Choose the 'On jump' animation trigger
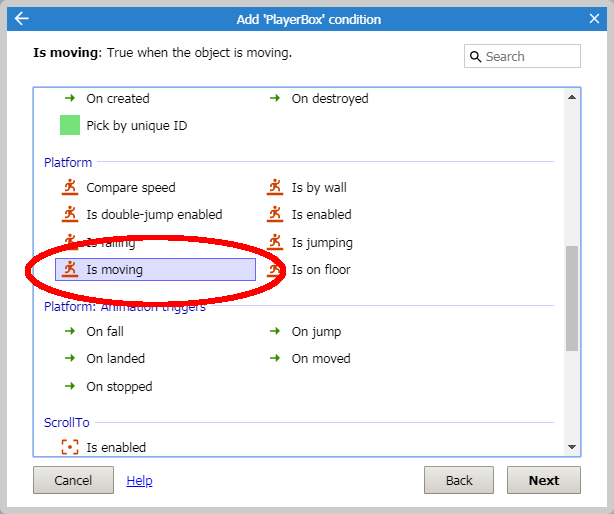This screenshot has width=614, height=514. [305, 332]
